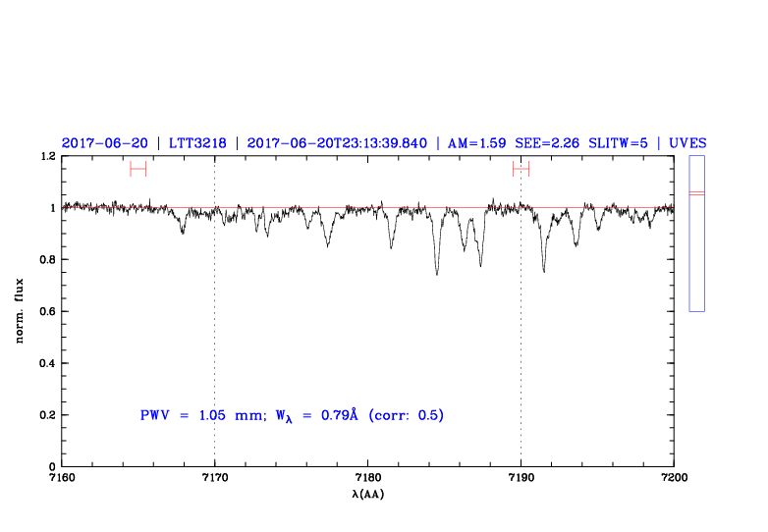Select the UVES instrument label

(686, 143)
